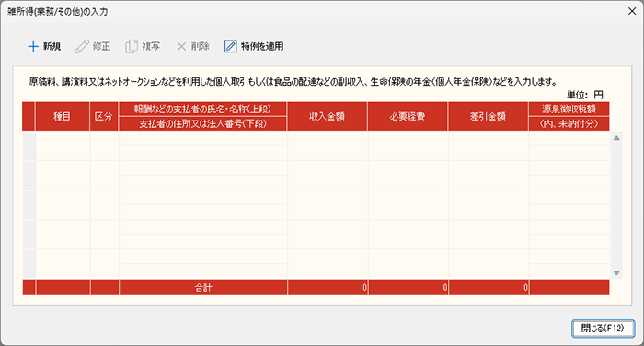Click the 差引金額 column header
Screen dimensions: 644x346
pos(488,116)
